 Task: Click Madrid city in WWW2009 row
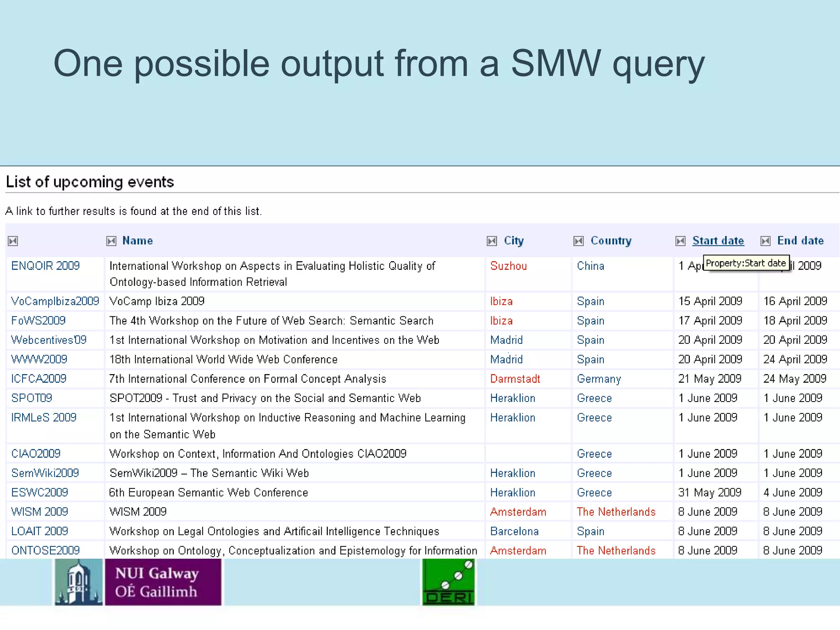pos(507,359)
